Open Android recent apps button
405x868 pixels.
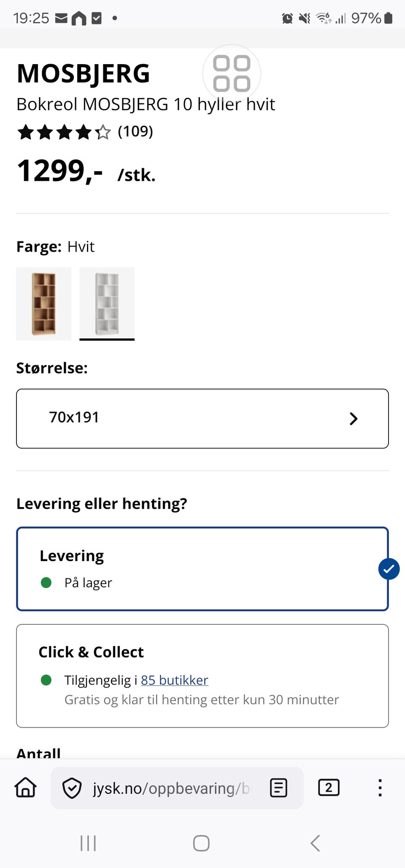pos(88,843)
